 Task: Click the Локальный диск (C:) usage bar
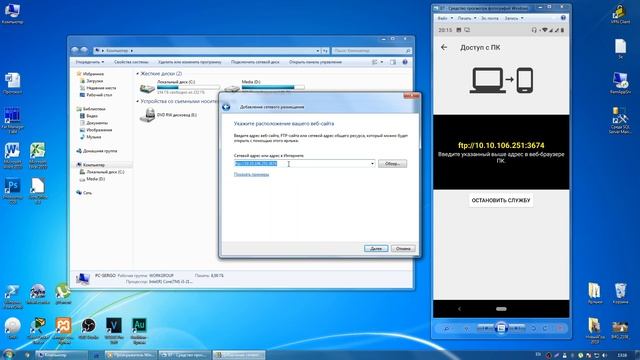(188, 87)
